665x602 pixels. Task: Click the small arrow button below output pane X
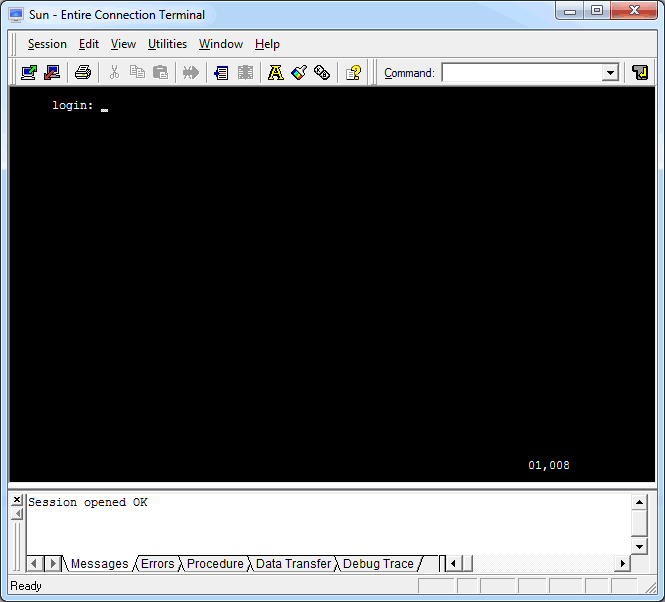(17, 514)
